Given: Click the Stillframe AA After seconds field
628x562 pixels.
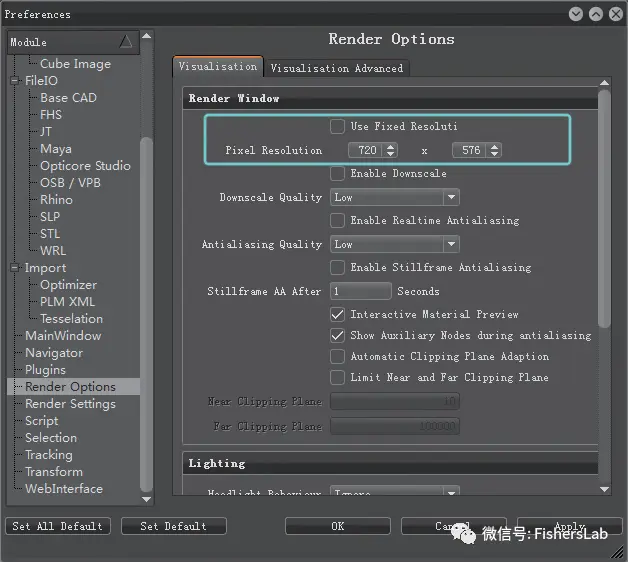Looking at the screenshot, I should [360, 291].
